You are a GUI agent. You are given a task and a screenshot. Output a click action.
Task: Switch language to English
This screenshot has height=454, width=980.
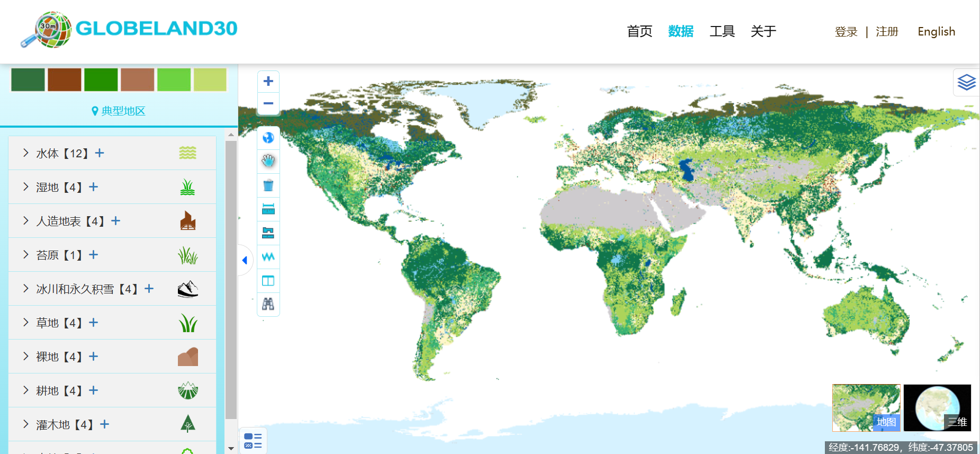click(x=936, y=32)
